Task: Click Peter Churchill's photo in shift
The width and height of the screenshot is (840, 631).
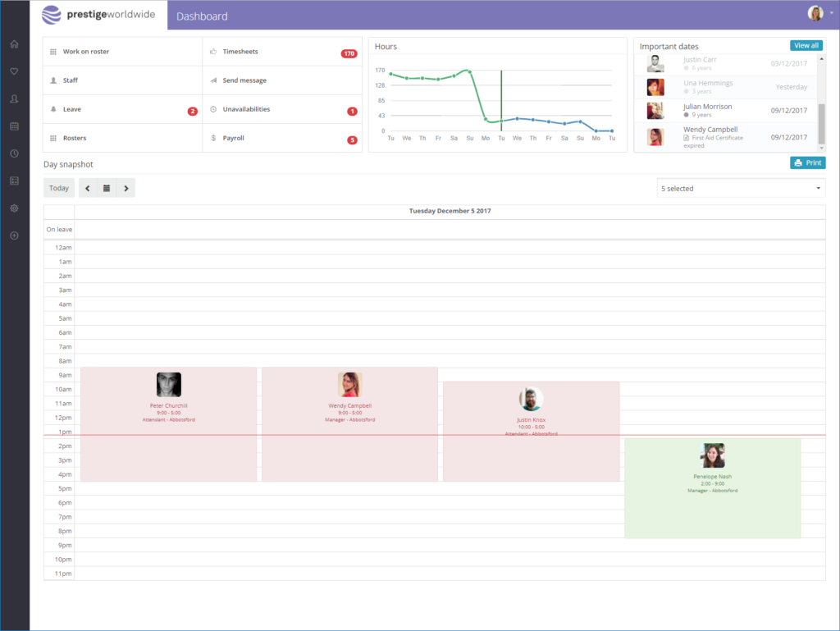Action: [x=169, y=385]
